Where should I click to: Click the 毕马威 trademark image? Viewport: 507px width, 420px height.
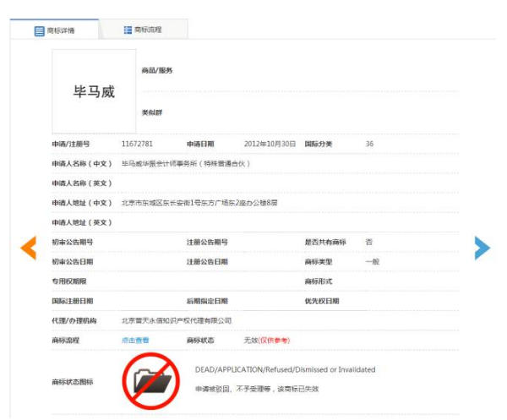coord(94,91)
